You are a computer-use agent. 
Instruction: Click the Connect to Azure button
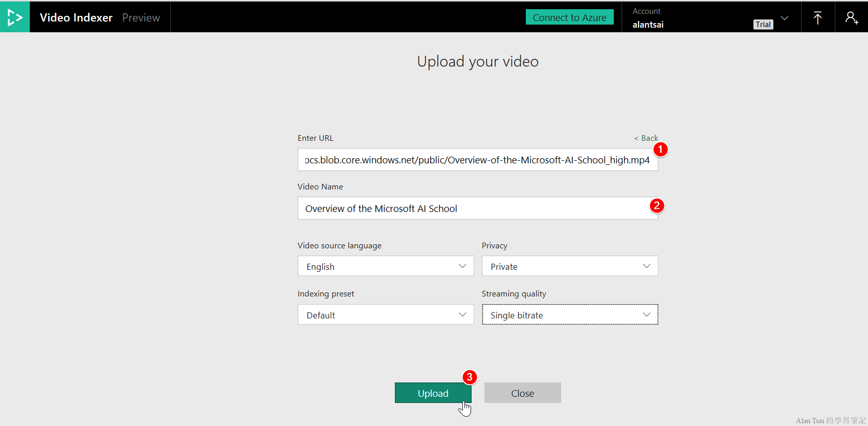pyautogui.click(x=569, y=17)
